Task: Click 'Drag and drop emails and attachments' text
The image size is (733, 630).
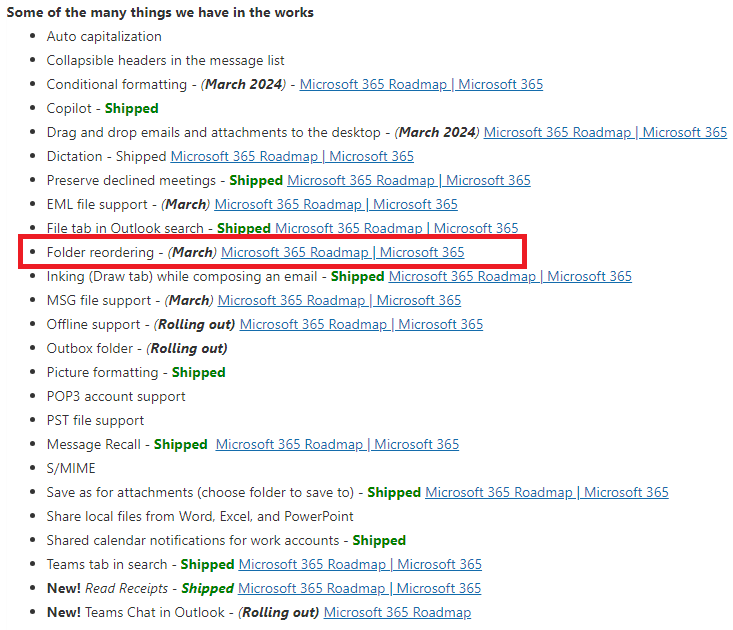Action: (214, 132)
